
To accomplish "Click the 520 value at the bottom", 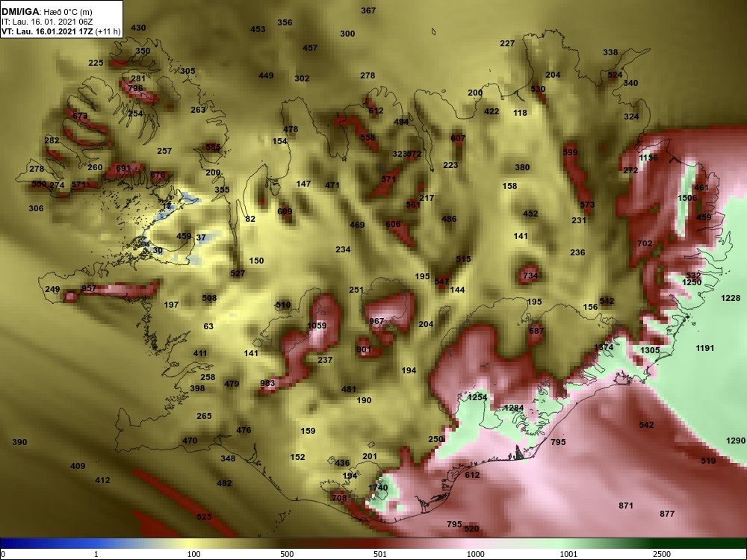I will point(471,529).
